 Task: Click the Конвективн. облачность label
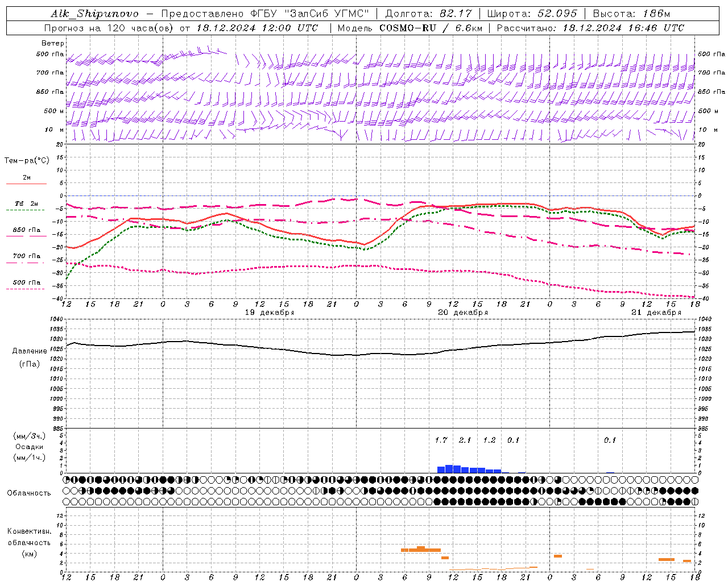(x=29, y=537)
